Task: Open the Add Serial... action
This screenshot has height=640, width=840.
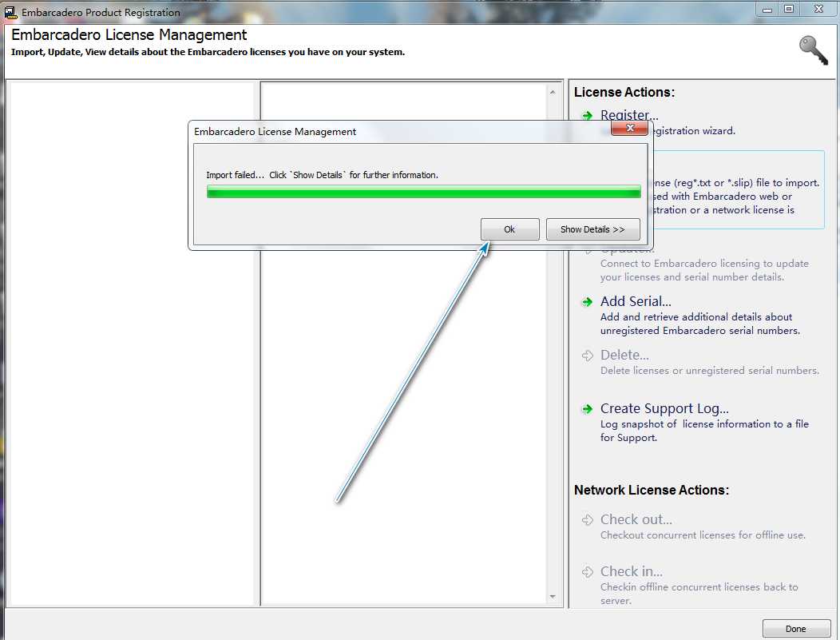Action: 636,301
